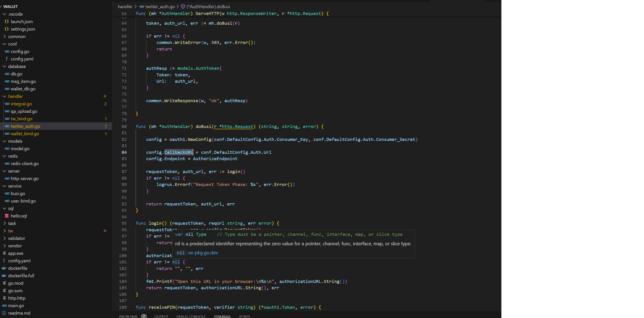Click on line 84 CallbackURL identifier
Screen dimensions: 644x318
pyautogui.click(x=178, y=152)
